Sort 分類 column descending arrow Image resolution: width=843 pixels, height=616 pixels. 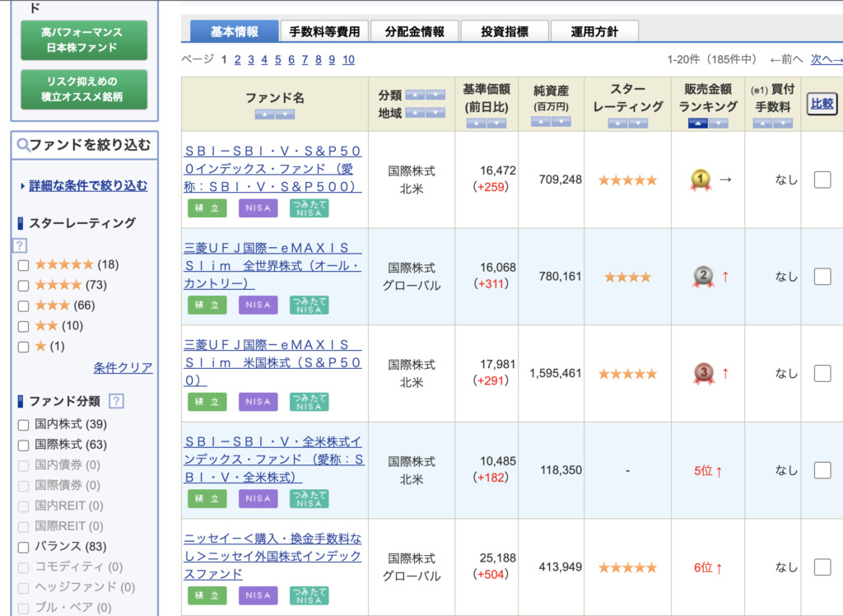[x=435, y=95]
